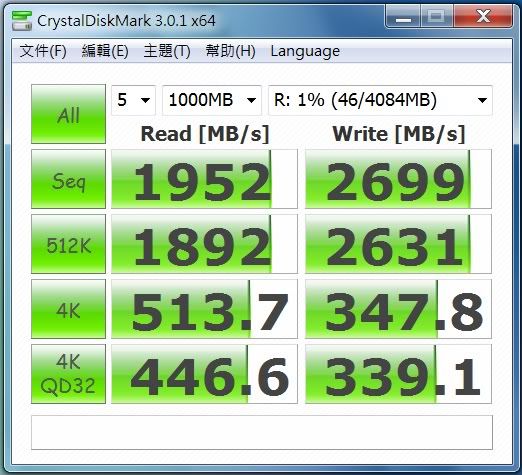This screenshot has width=522, height=475.
Task: Click the 4K QD32 write result 339.1
Action: pos(398,374)
